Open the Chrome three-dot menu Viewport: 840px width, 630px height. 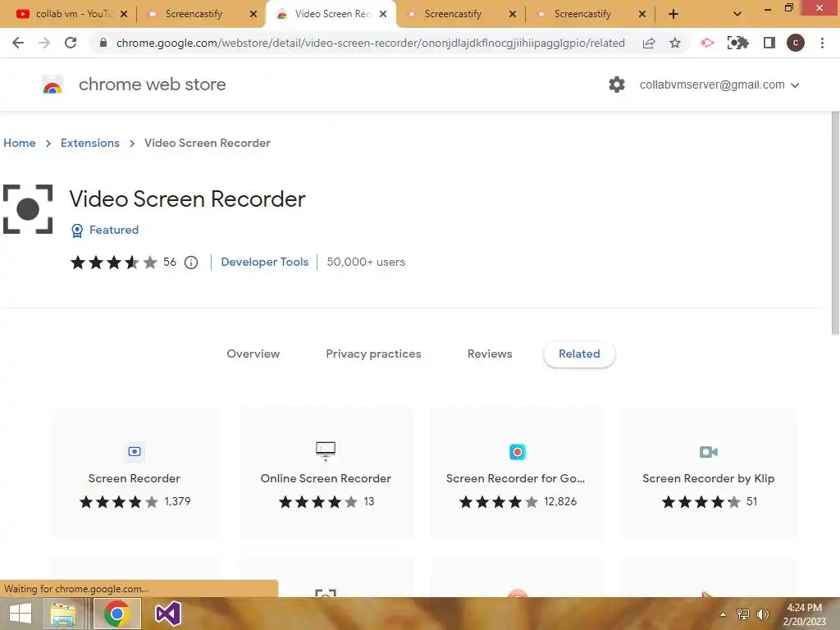822,43
